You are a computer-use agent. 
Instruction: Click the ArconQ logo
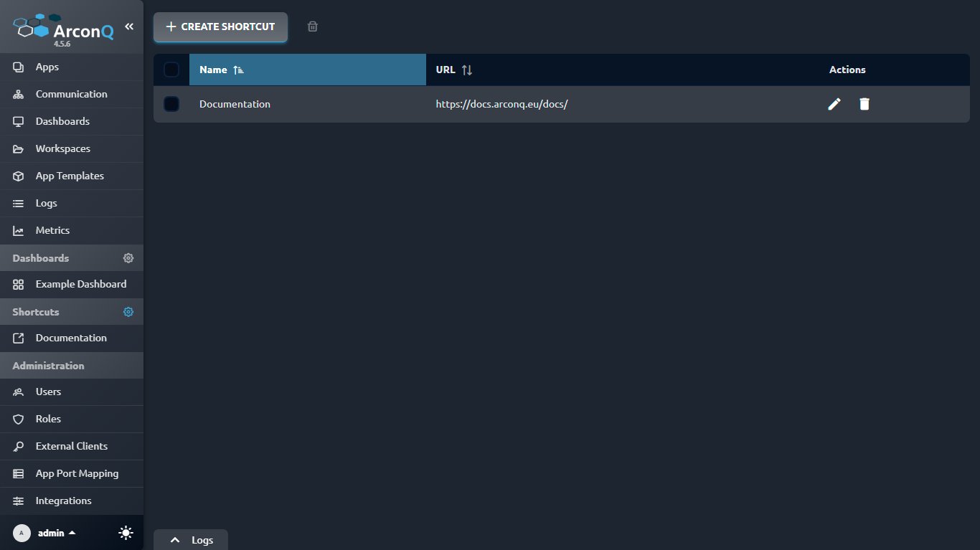click(x=63, y=29)
